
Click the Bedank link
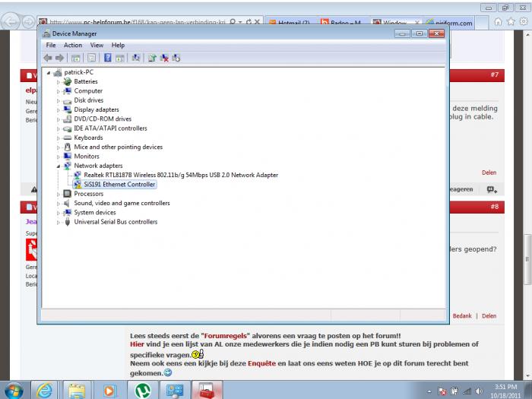point(462,316)
